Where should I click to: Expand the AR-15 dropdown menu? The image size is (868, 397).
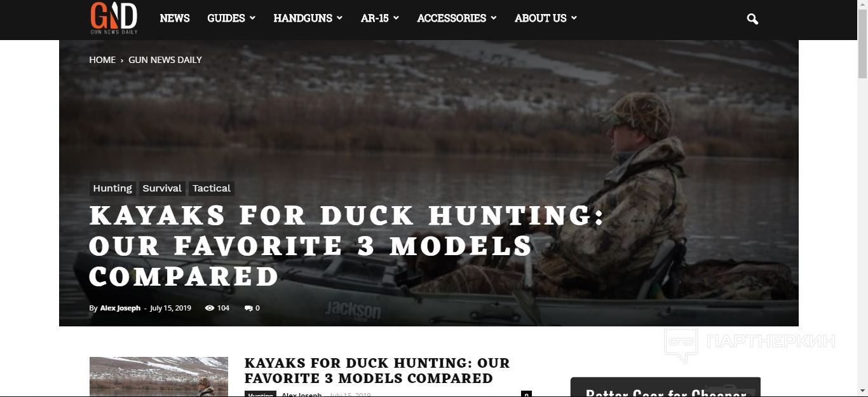[380, 18]
